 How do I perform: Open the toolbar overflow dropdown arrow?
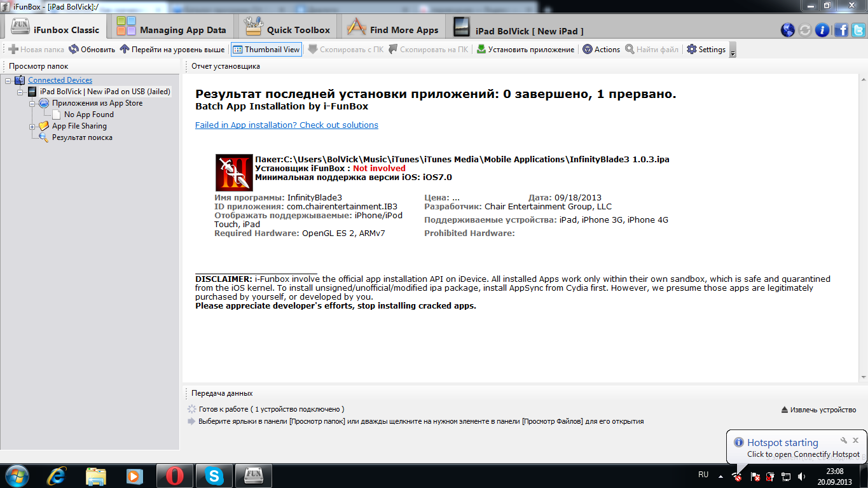[733, 50]
